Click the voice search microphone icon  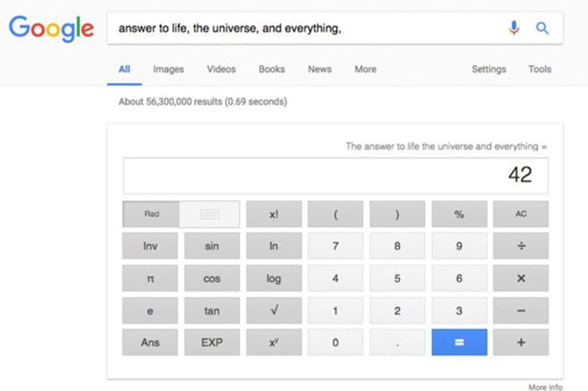click(514, 29)
